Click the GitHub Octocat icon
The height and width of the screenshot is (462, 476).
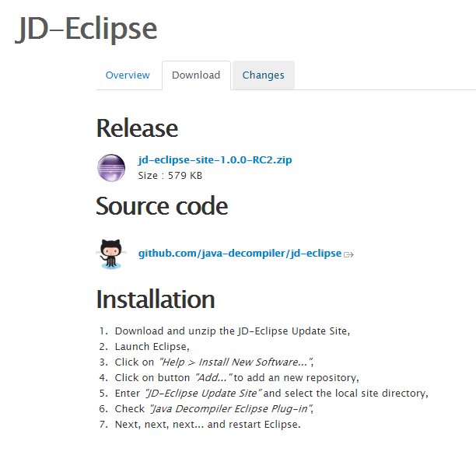click(111, 254)
